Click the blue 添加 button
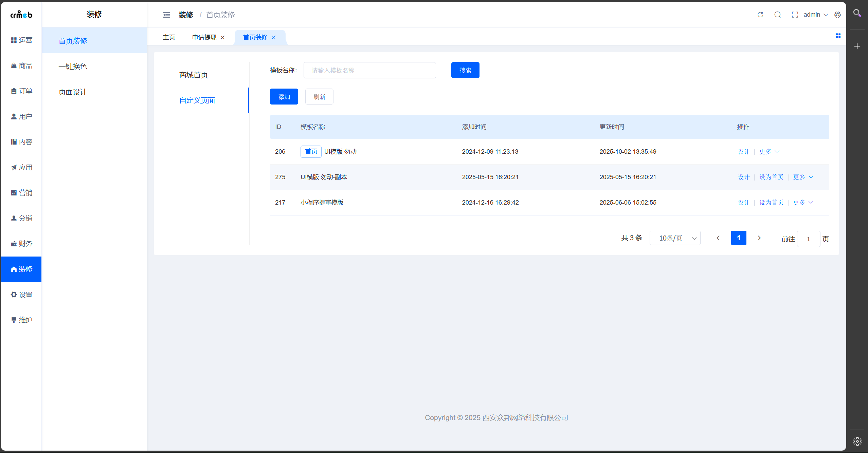The image size is (868, 453). tap(284, 97)
